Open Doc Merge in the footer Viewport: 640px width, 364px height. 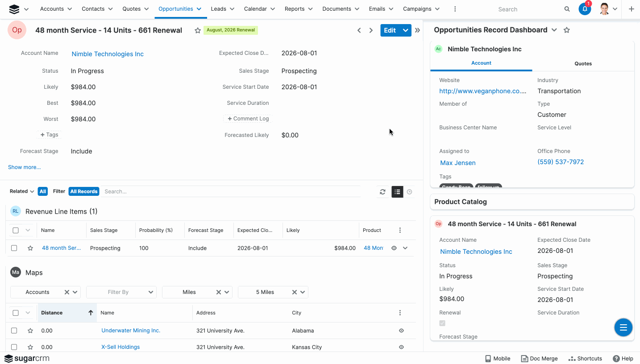tap(539, 358)
